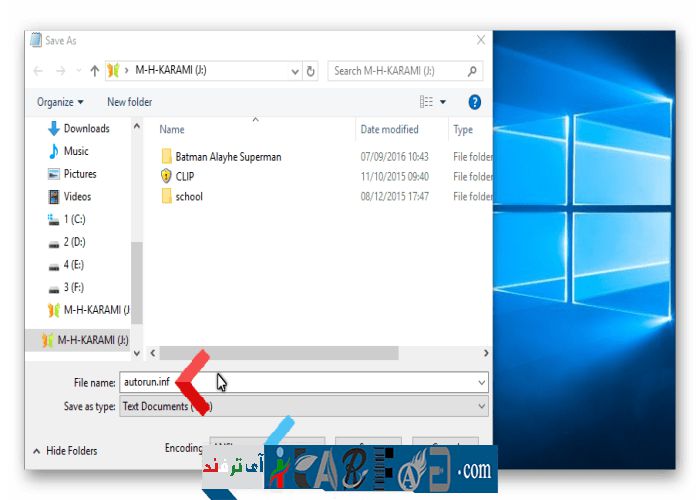Screen dimensions: 700x500
Task: Sort files by Date modified column
Action: [389, 130]
